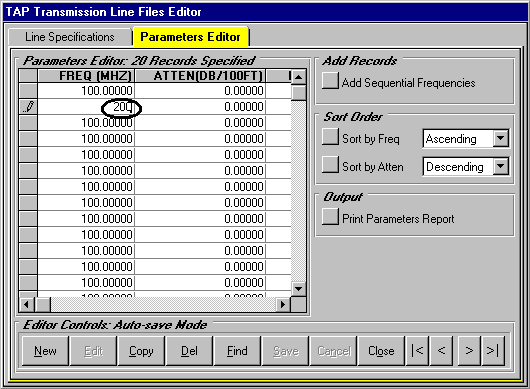This screenshot has width=530, height=389.
Task: Click the Close button in editor controls
Action: pyautogui.click(x=381, y=351)
